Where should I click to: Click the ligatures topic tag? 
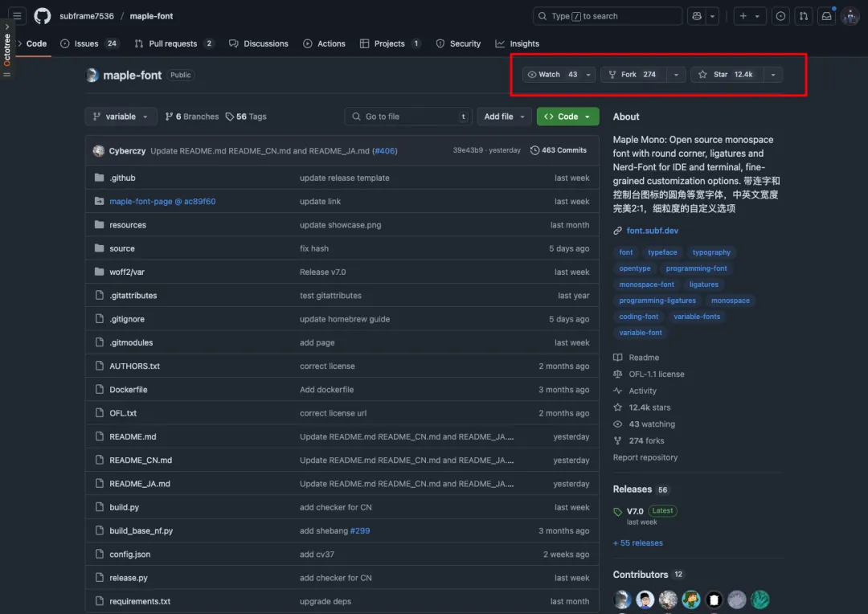pyautogui.click(x=703, y=284)
